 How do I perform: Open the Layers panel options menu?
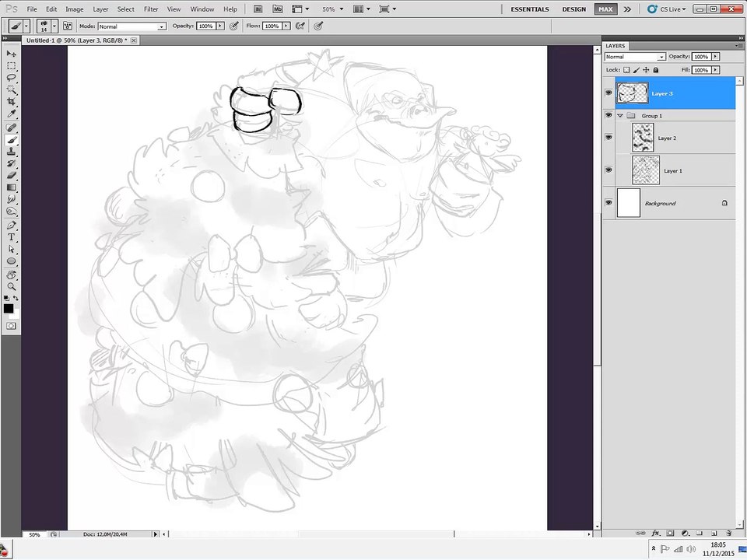738,46
